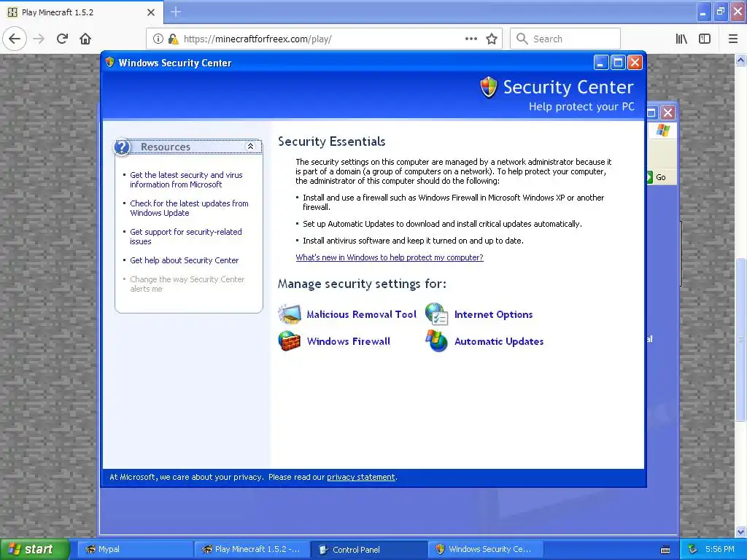Open latest security and virus information link
The height and width of the screenshot is (560, 747).
click(186, 179)
